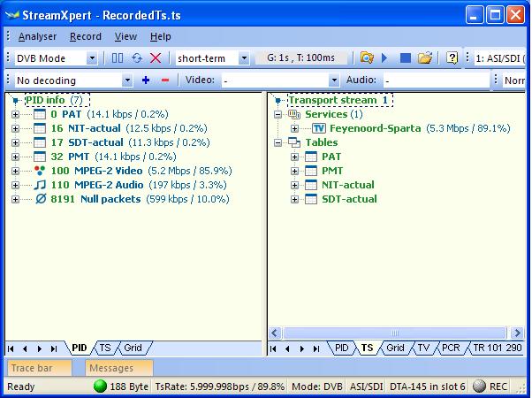The image size is (532, 398).
Task: Open the Analyser menu
Action: point(36,36)
